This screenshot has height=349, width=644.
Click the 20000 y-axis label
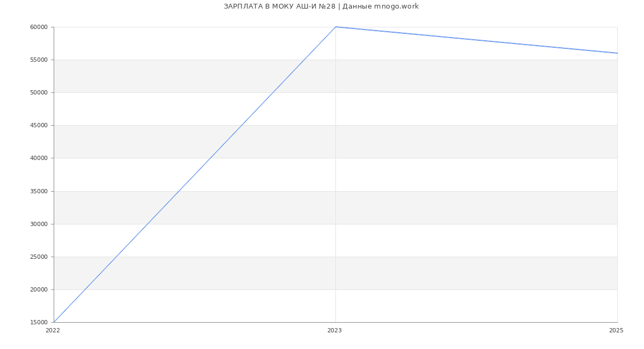click(39, 289)
